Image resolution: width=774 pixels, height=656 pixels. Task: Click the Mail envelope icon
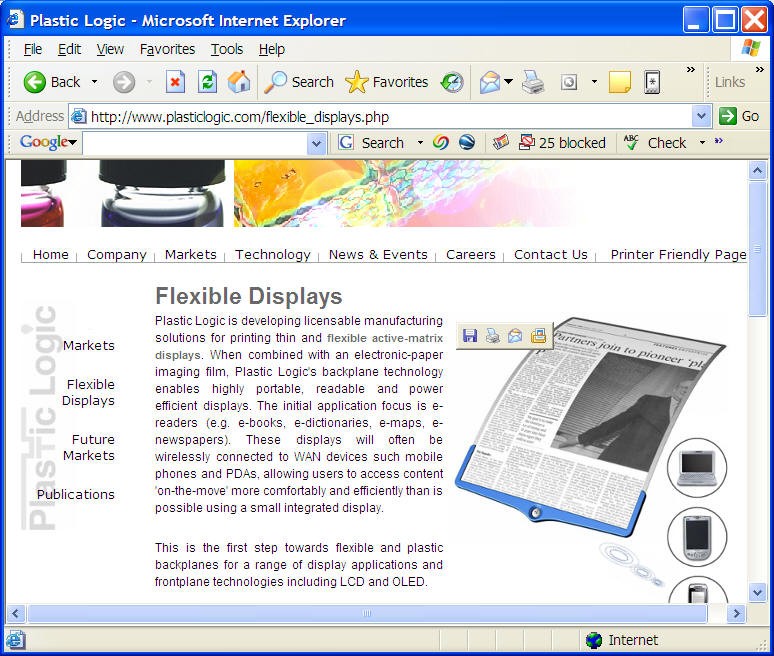490,82
